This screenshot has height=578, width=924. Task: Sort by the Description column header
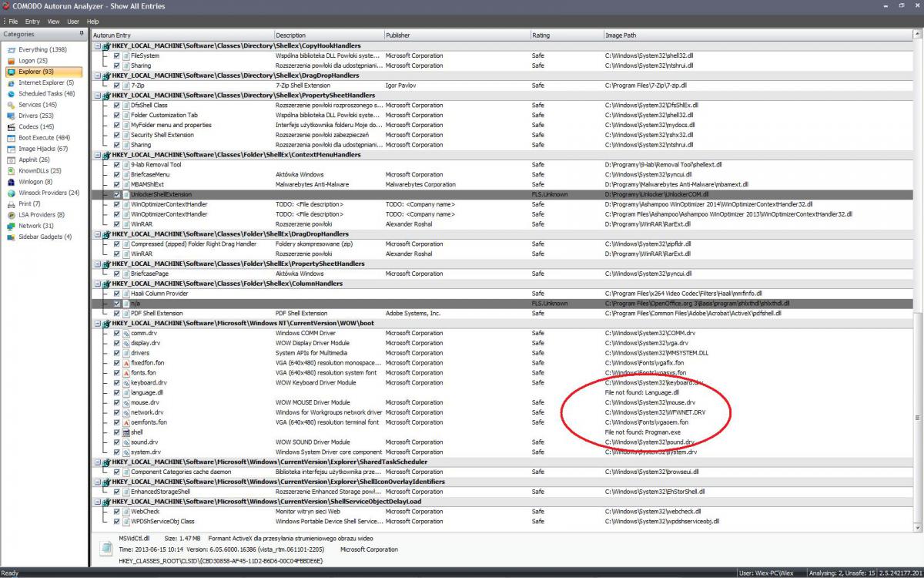click(329, 35)
